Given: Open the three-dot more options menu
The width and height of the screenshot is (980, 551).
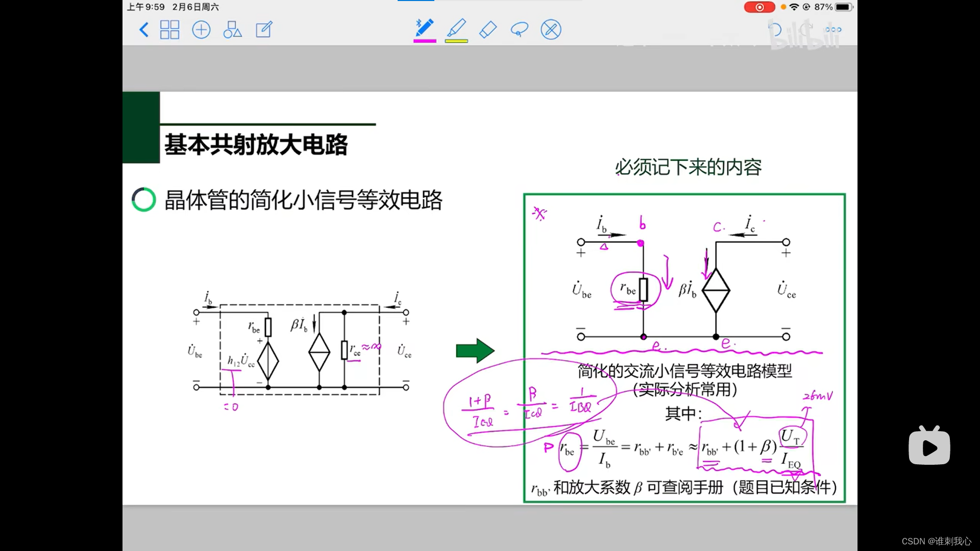Looking at the screenshot, I should (x=834, y=30).
